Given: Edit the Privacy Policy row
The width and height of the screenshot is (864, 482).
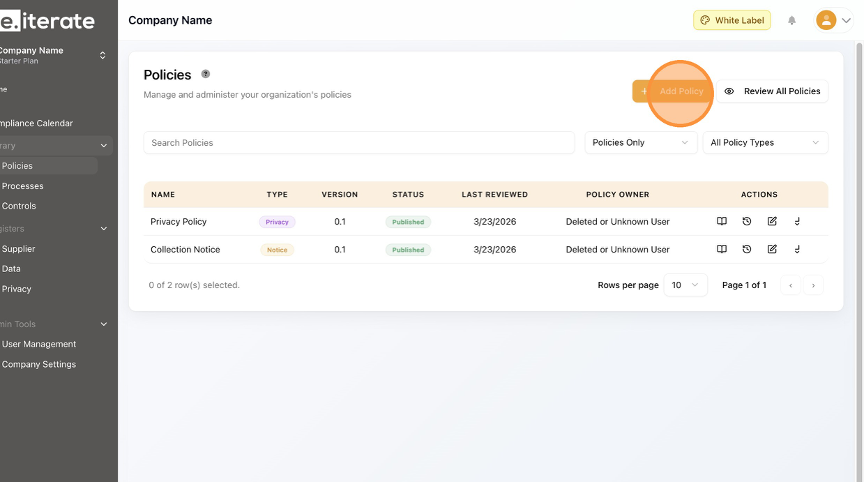Looking at the screenshot, I should click(772, 222).
